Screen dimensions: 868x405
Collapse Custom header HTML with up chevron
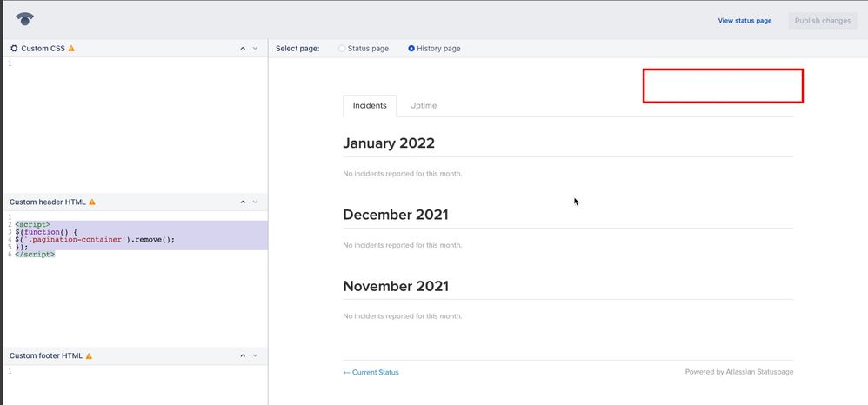(x=243, y=202)
